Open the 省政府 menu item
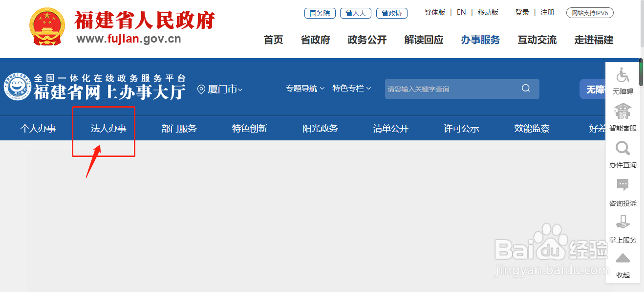Screen dimensions: 644x292 [315, 40]
